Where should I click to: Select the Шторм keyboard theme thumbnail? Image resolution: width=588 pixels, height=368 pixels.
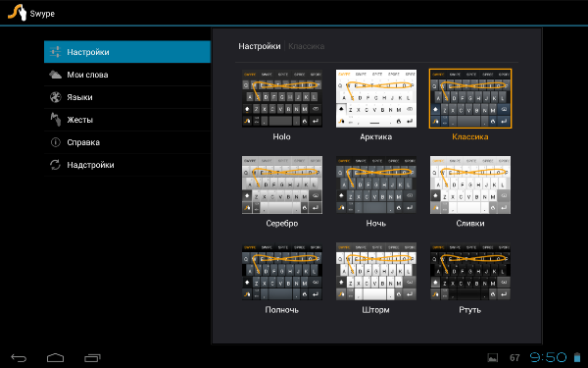tap(375, 271)
